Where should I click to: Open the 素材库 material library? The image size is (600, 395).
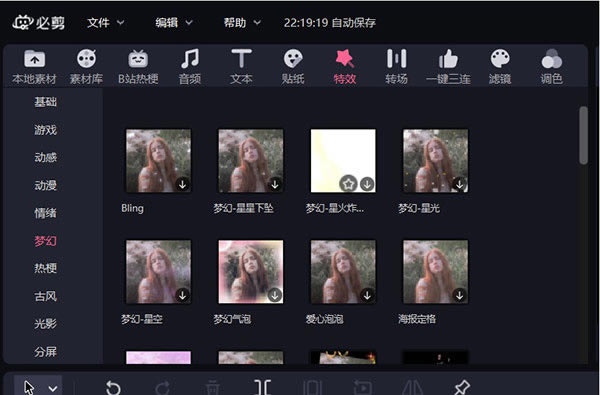pyautogui.click(x=86, y=67)
